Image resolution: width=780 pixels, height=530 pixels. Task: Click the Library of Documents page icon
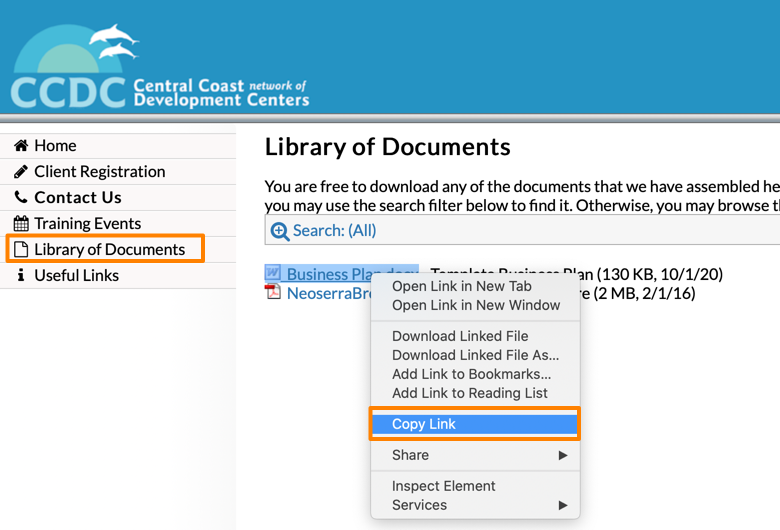[x=21, y=250]
